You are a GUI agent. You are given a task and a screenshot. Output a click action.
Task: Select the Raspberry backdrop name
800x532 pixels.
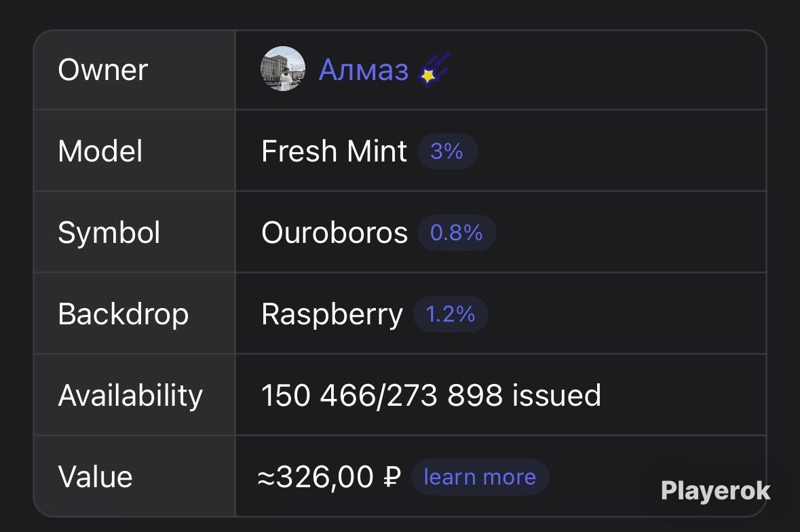[x=332, y=315]
